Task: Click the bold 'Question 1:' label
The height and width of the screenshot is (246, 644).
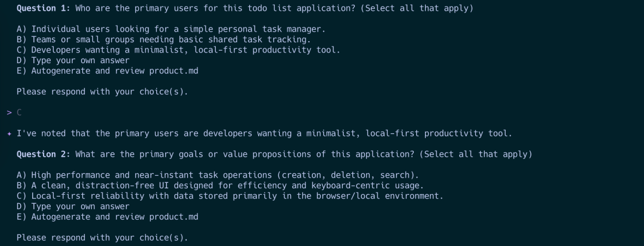Action: click(x=43, y=8)
